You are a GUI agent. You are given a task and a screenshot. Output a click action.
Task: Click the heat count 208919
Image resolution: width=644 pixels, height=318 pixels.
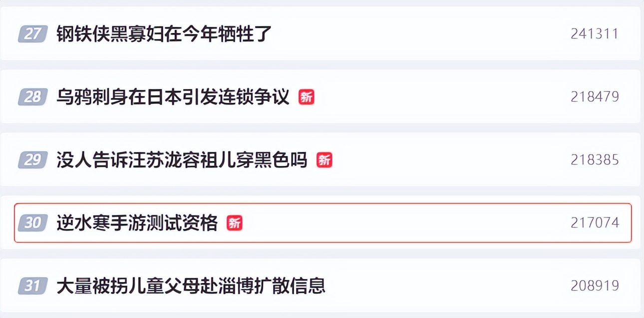595,286
